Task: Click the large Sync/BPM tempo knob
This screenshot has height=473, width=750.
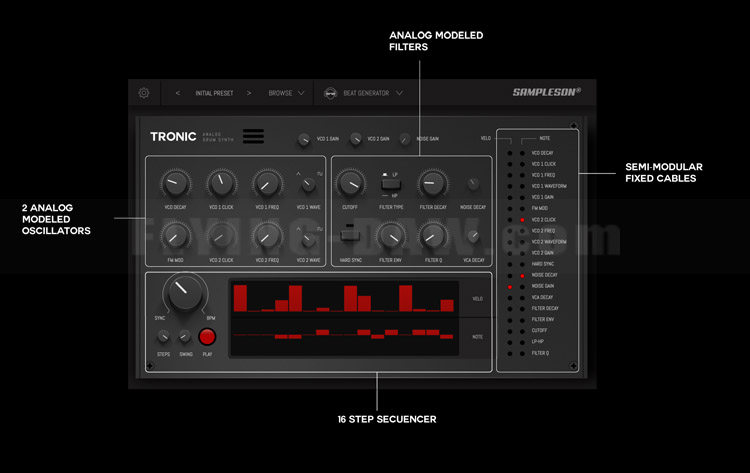Action: click(x=185, y=291)
